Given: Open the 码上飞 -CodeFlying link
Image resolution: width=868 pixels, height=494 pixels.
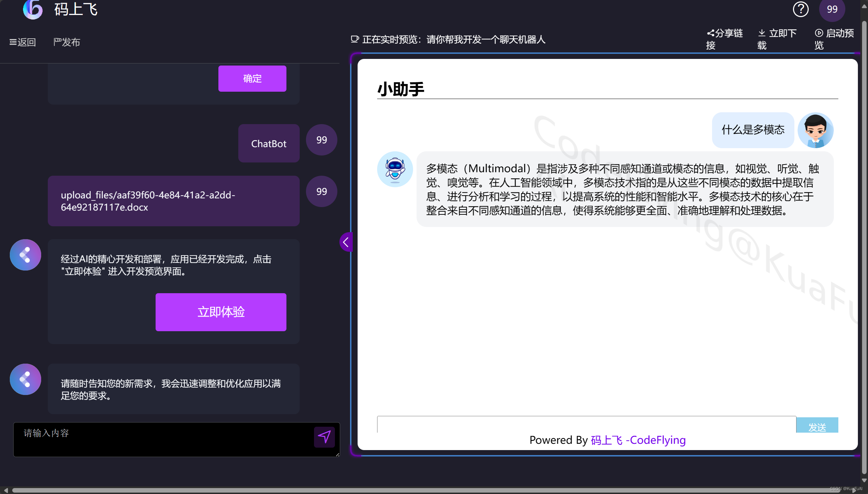Looking at the screenshot, I should pos(638,440).
